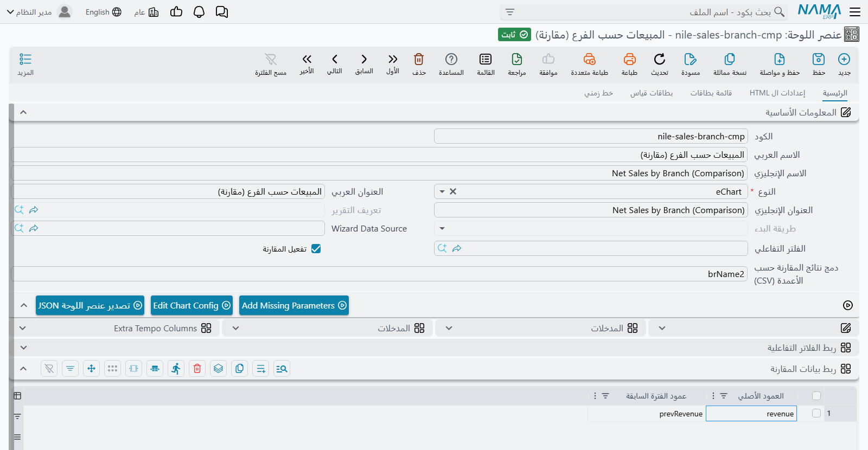
Task: Click the نسخة مماثلة duplicate icon
Action: 730,59
